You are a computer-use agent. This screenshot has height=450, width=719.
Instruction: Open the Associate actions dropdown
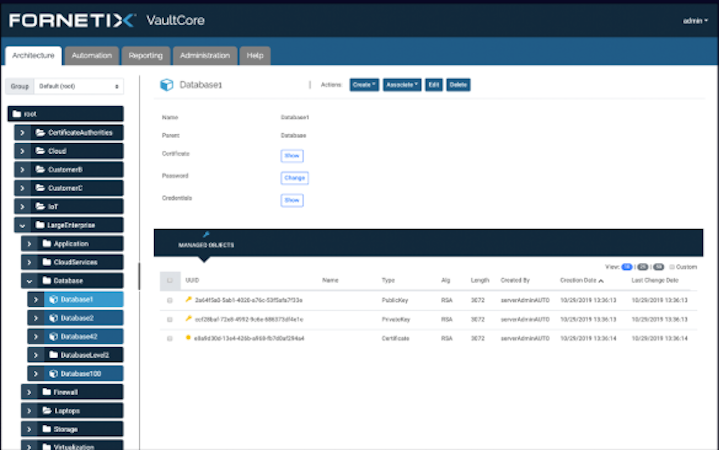(x=402, y=85)
